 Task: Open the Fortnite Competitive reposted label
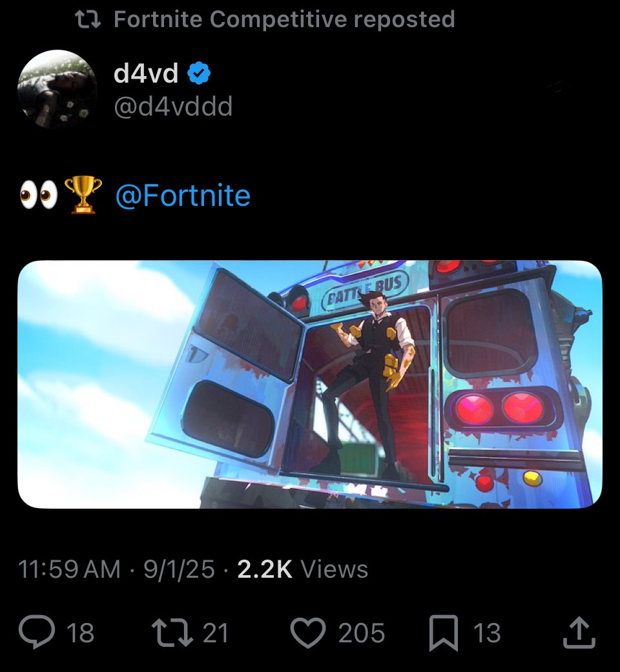pyautogui.click(x=284, y=19)
